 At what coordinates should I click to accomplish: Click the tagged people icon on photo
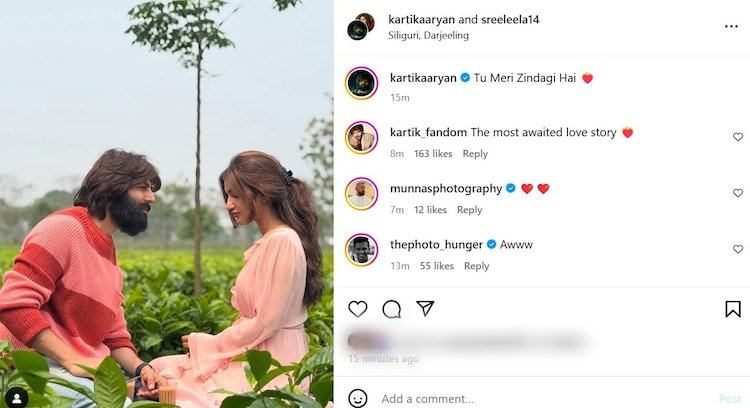pyautogui.click(x=15, y=398)
